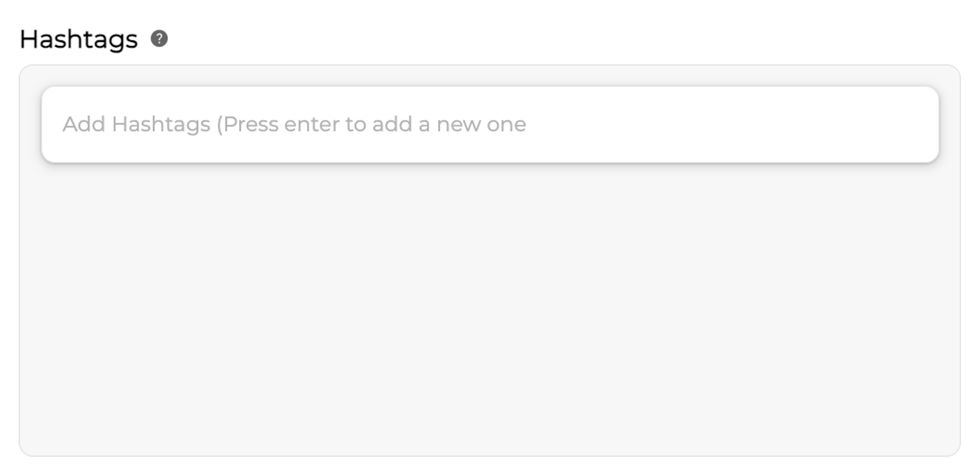
Task: Click the Hashtags help question mark icon
Action: [x=159, y=39]
